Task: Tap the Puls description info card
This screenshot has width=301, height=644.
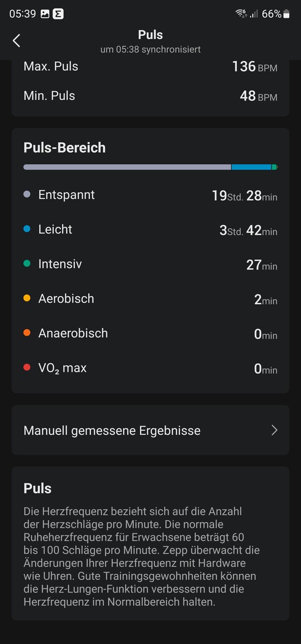Action: pos(150,544)
